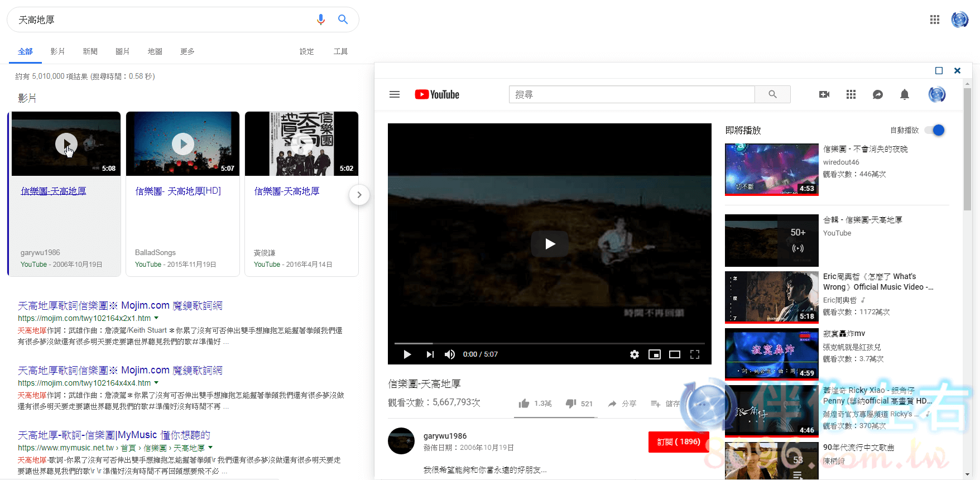Open garywu1986 channel avatar

[401, 441]
